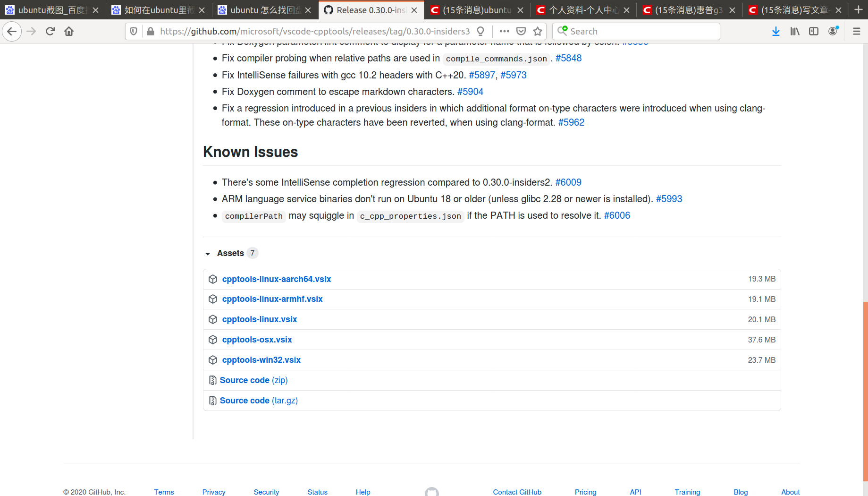Image resolution: width=868 pixels, height=496 pixels.
Task: Switch to the 惠普g3 tab
Action: point(690,10)
